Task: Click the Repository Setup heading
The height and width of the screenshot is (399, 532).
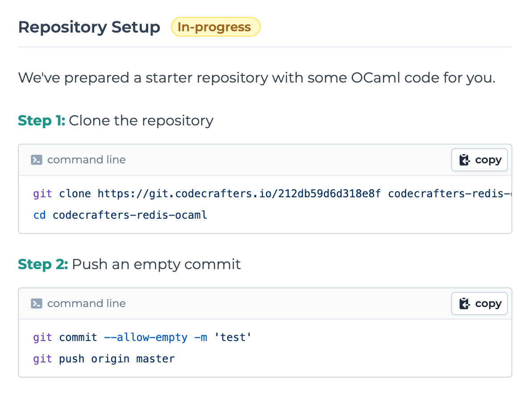Action: 89,27
